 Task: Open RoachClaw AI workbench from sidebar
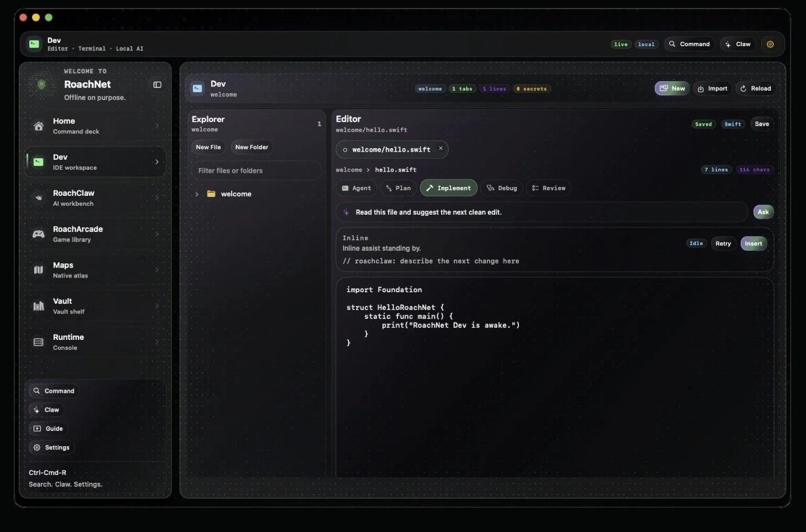click(95, 198)
